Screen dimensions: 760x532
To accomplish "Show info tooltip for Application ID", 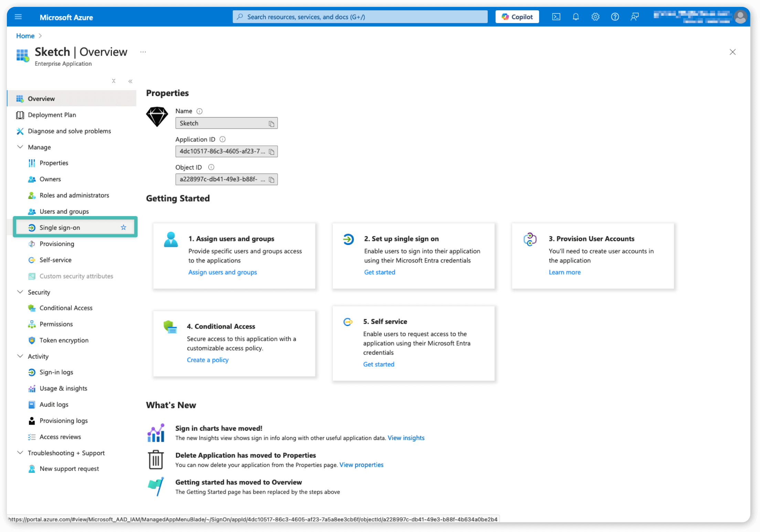I will click(x=222, y=139).
